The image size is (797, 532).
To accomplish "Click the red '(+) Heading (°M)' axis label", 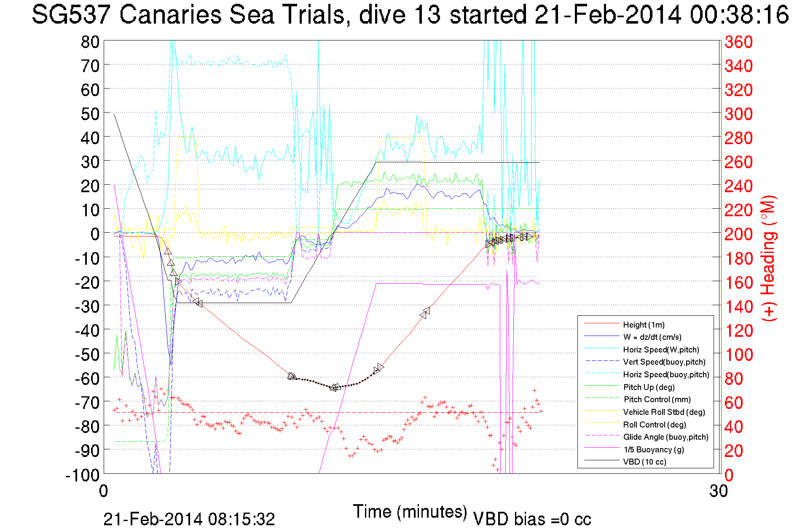I will pos(768,258).
